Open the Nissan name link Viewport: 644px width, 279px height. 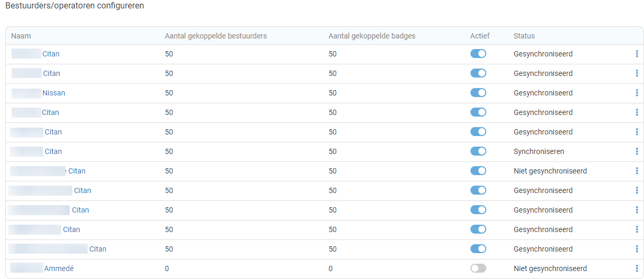[x=54, y=93]
